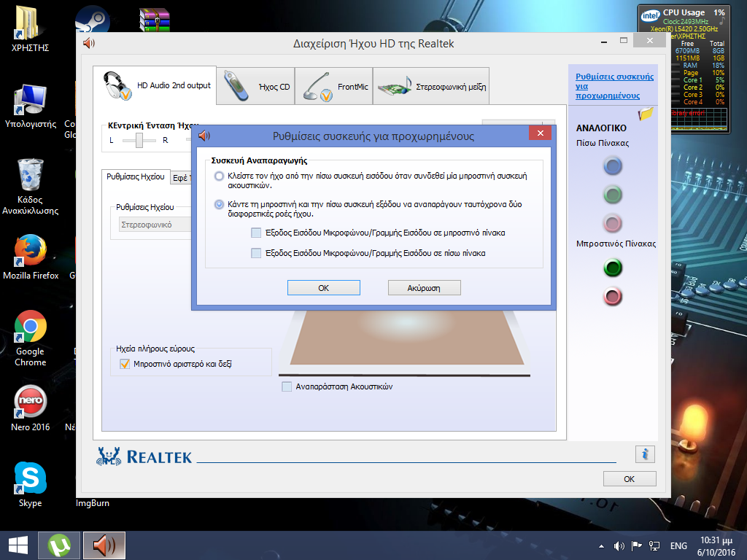The height and width of the screenshot is (560, 747).
Task: Select the first radio option about muting the rear device
Action: click(219, 176)
